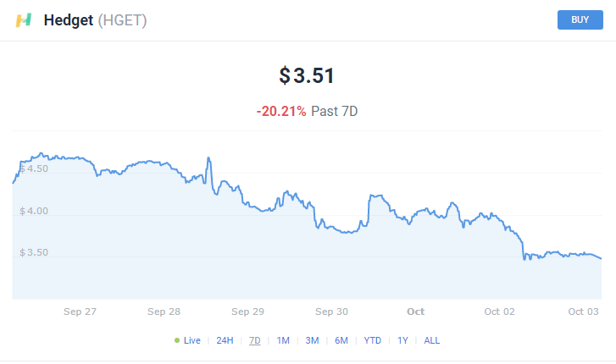Click the Sep 28 date label
This screenshot has height=364, width=616.
pos(164,312)
